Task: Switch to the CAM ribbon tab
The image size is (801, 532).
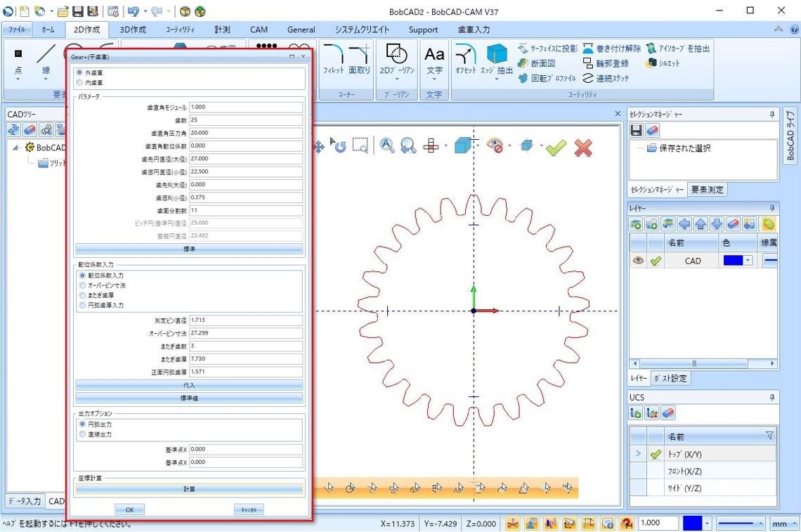Action: click(259, 30)
